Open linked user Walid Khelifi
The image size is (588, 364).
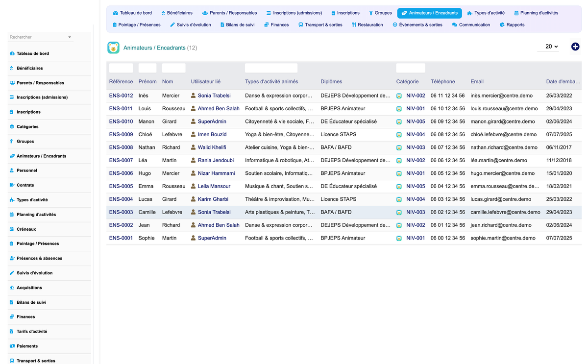(x=212, y=147)
